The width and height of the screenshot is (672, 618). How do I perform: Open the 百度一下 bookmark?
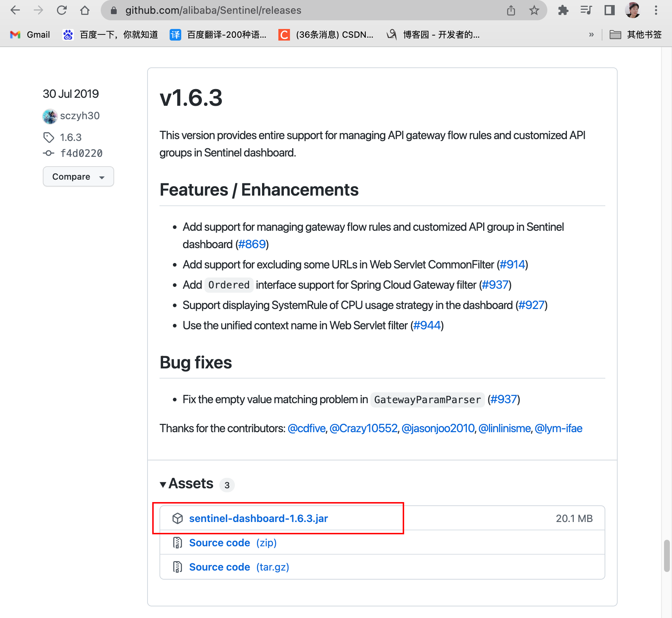pos(111,34)
